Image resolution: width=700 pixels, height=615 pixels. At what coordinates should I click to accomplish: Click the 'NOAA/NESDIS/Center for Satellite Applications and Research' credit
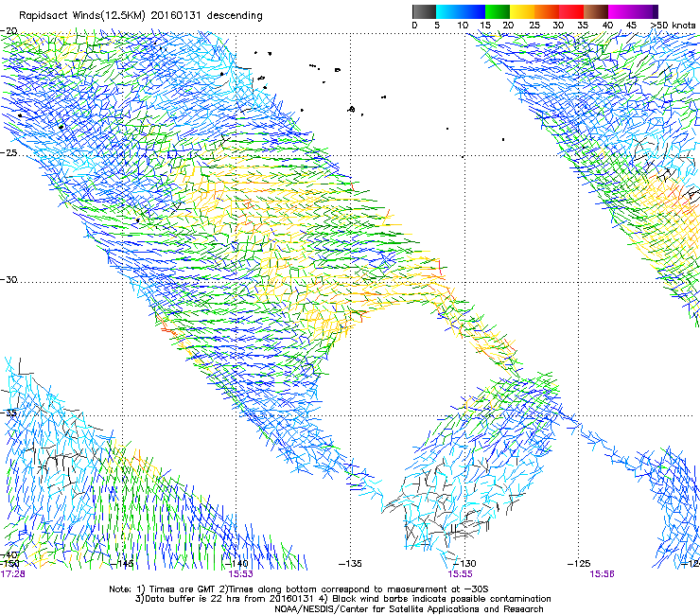[x=409, y=609]
